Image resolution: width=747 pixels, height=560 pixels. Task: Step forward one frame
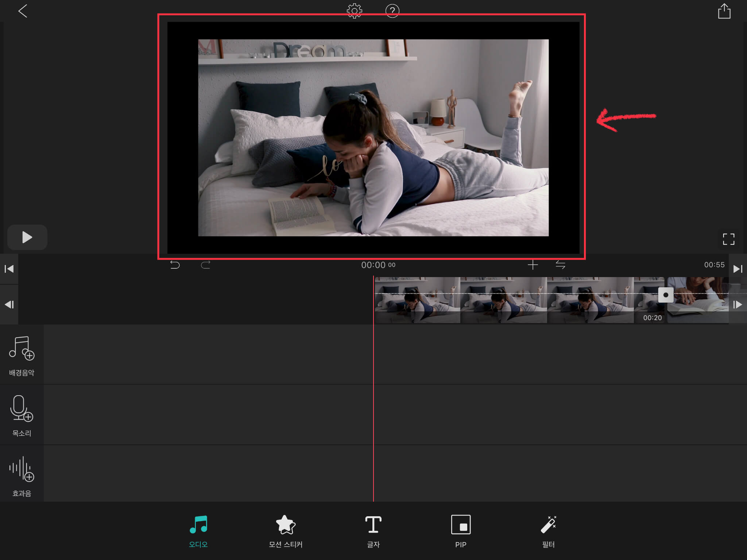pos(738,304)
